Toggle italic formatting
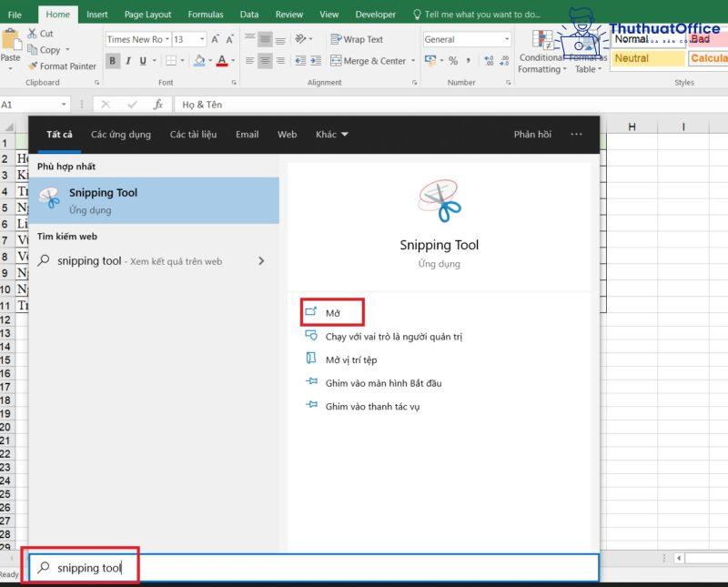728x587 pixels. coord(128,60)
